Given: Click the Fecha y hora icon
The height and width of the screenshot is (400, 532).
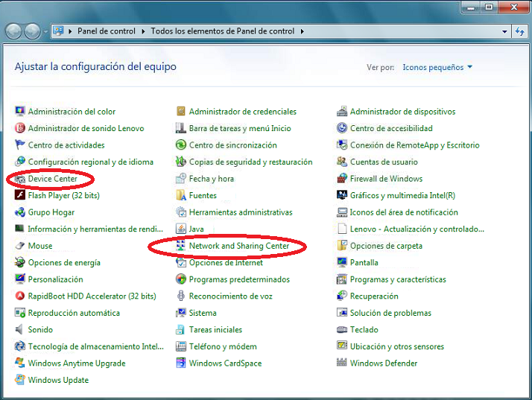Looking at the screenshot, I should pyautogui.click(x=181, y=179).
